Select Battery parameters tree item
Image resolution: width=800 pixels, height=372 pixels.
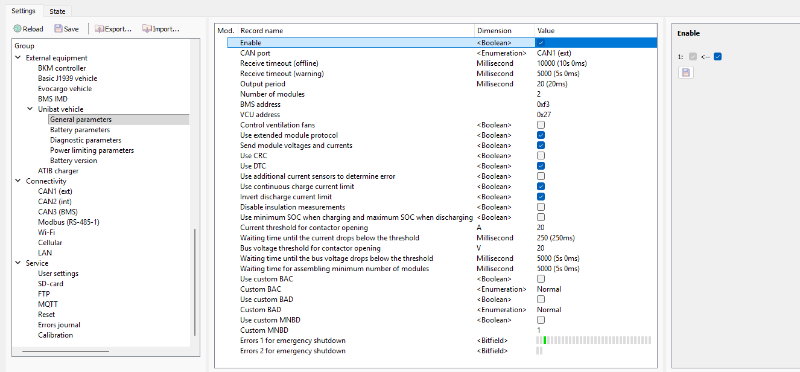(80, 130)
